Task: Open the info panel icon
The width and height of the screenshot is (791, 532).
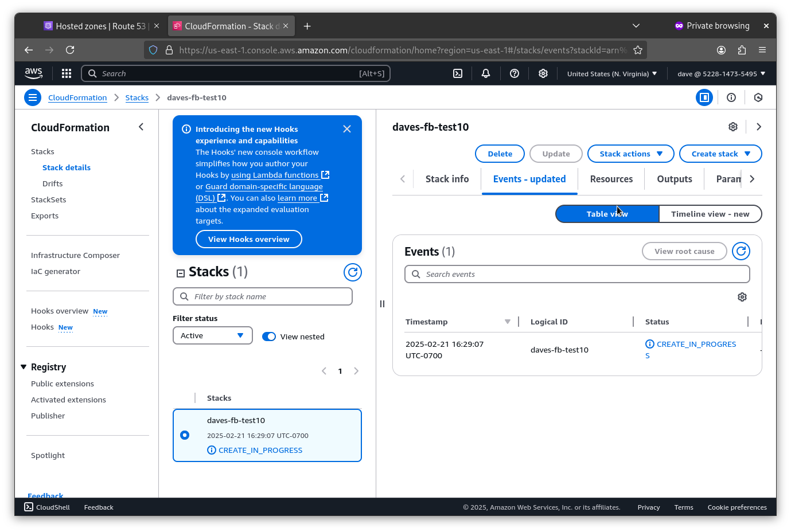Action: pyautogui.click(x=731, y=97)
